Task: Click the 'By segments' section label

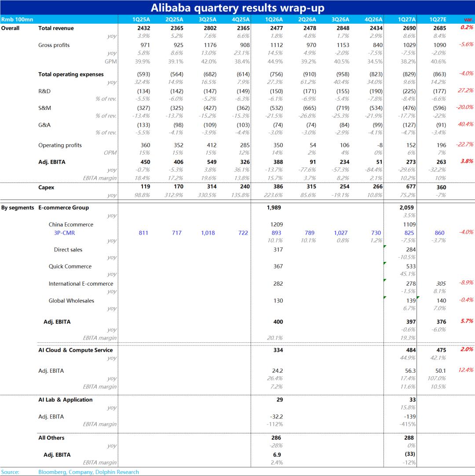Action: click(18, 208)
